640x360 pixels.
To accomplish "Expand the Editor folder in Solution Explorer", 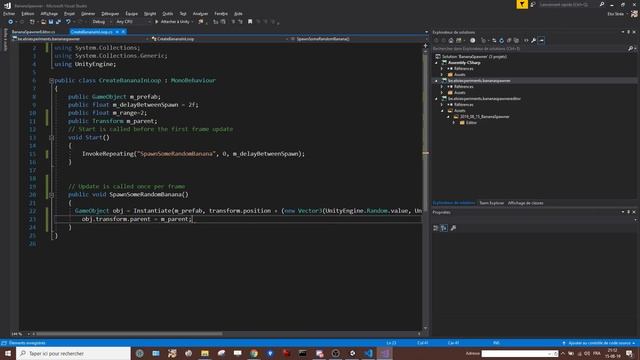I will [x=454, y=122].
